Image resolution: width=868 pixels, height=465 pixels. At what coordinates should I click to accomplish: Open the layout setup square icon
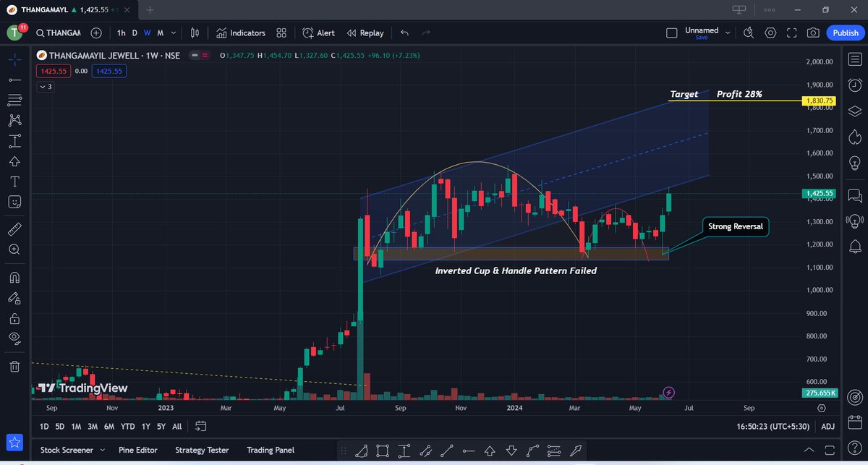(x=671, y=33)
